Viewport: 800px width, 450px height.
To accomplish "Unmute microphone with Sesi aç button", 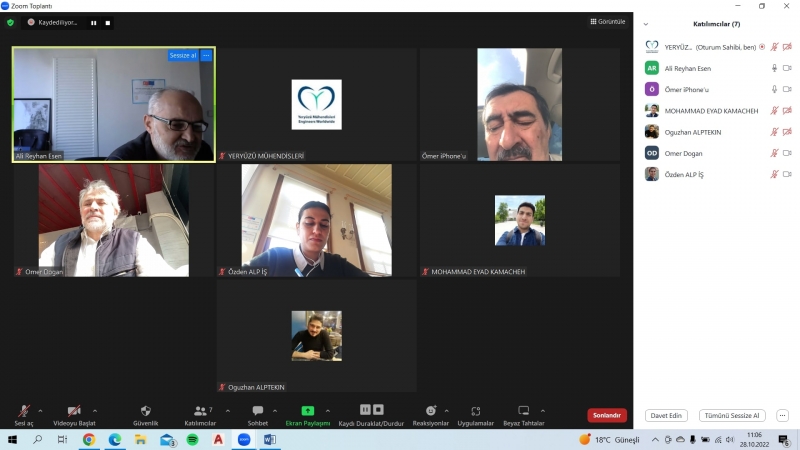I will [x=23, y=415].
